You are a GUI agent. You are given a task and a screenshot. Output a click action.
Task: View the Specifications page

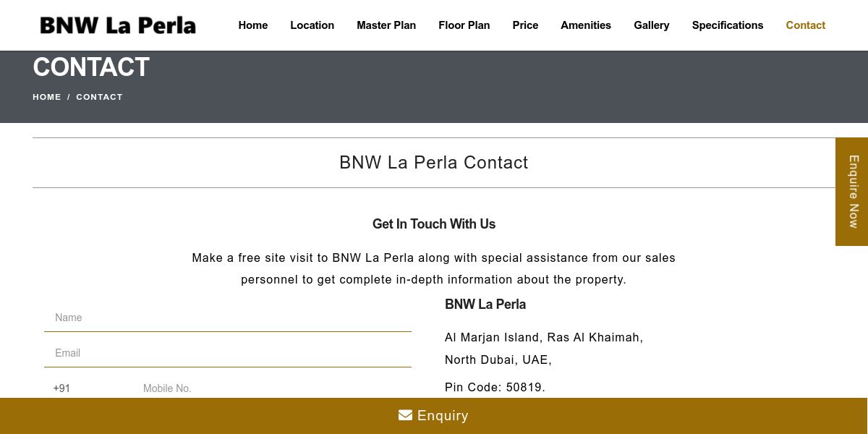click(728, 25)
